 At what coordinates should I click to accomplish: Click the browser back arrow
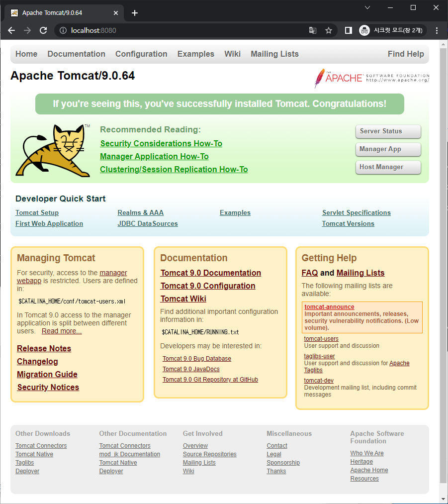coord(11,30)
